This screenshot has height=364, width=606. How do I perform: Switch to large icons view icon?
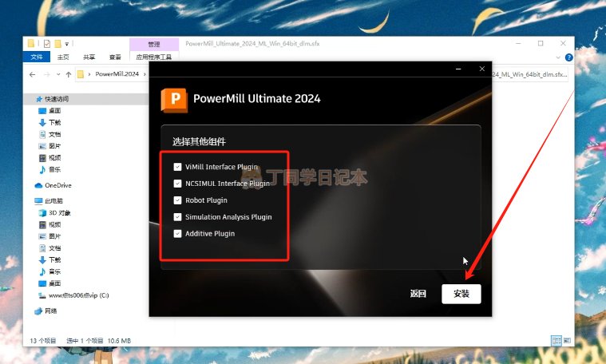tap(567, 340)
